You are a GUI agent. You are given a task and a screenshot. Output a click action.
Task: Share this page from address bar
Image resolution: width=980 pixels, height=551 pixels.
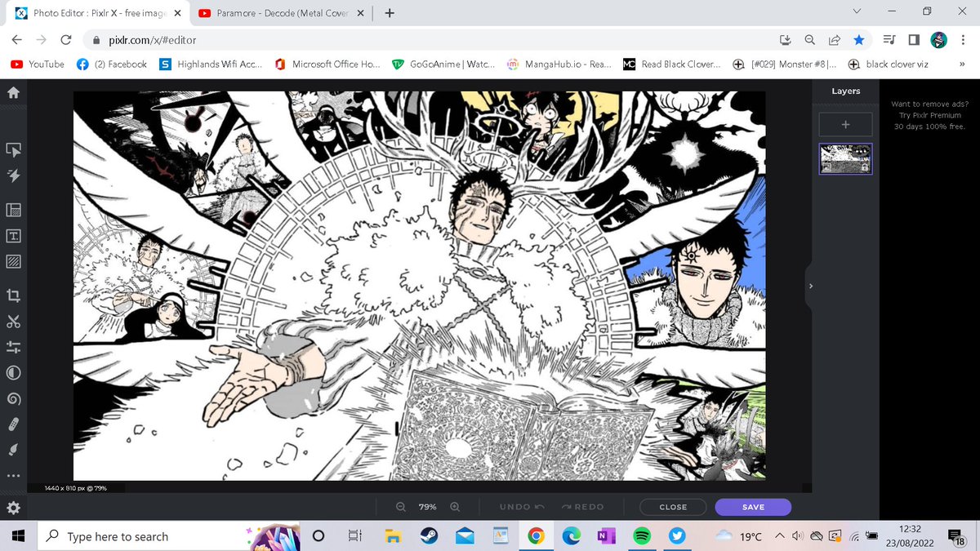[835, 39]
